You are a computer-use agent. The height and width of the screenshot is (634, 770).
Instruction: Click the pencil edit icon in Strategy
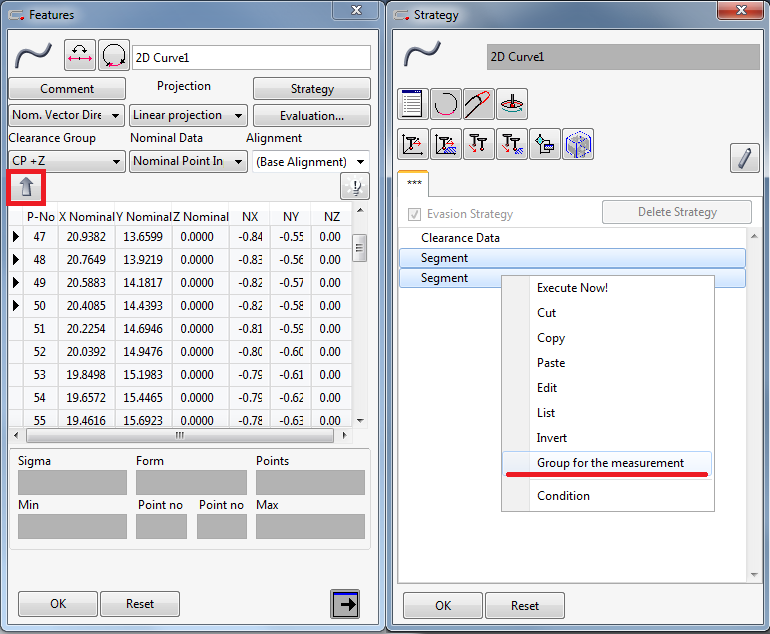[x=744, y=158]
